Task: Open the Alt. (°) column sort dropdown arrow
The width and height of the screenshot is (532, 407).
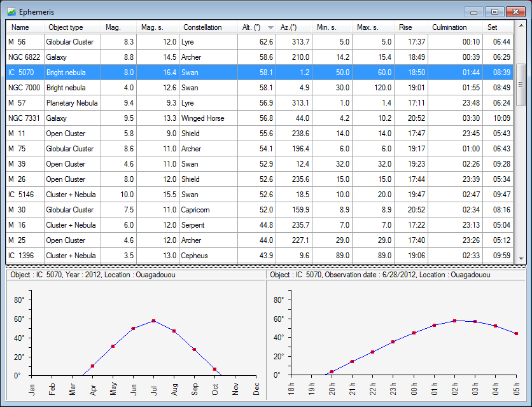Action: [272, 27]
